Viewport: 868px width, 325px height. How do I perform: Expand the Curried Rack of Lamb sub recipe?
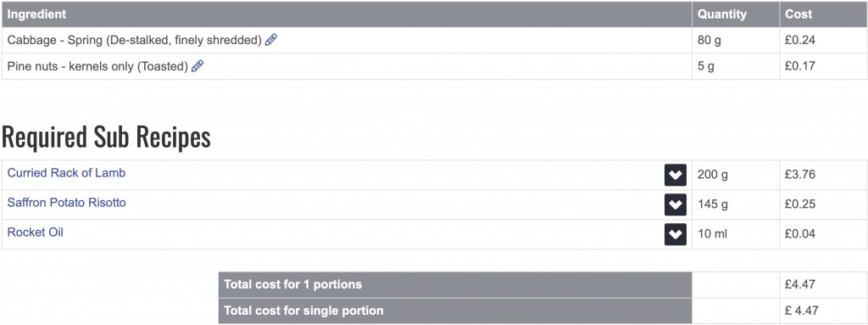pos(675,176)
